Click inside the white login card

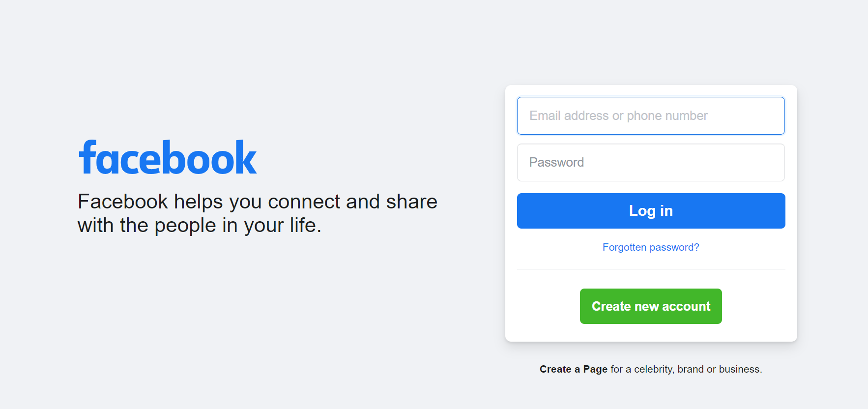coord(651,275)
